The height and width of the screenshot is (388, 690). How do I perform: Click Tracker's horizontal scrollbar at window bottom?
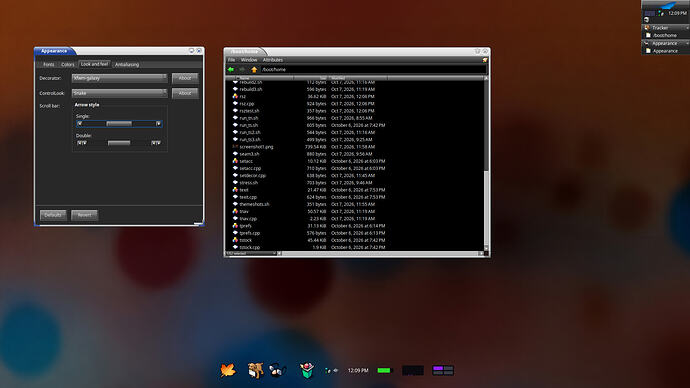pos(380,253)
